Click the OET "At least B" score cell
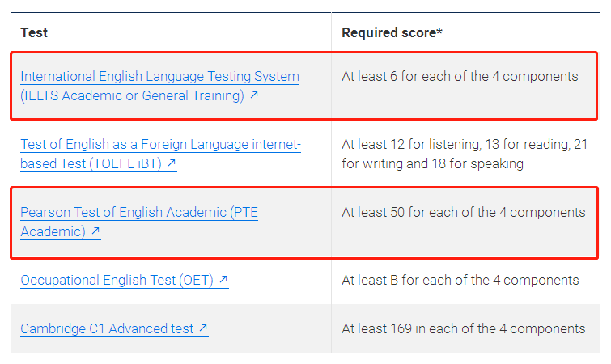Image resolution: width=611 pixels, height=364 pixels. 460,281
